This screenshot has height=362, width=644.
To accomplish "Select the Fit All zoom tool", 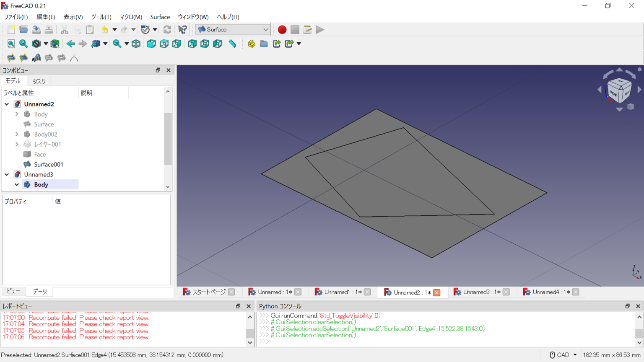I will tap(10, 44).
